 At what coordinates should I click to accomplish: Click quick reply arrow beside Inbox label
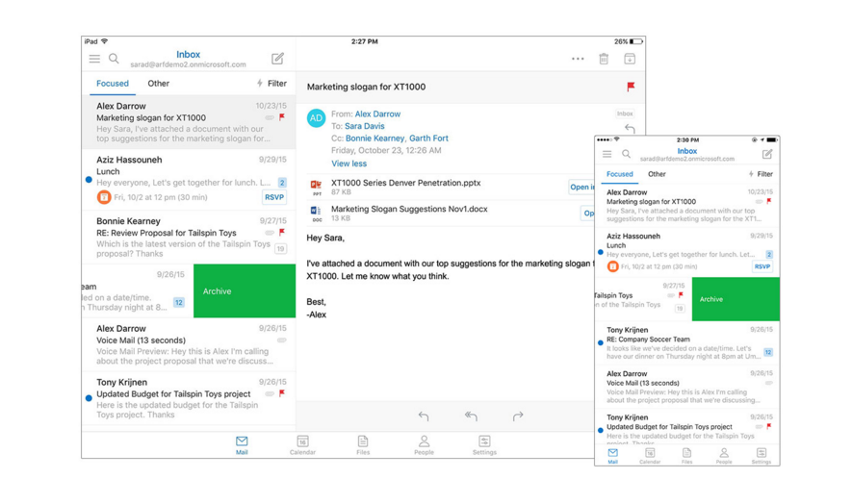(630, 129)
